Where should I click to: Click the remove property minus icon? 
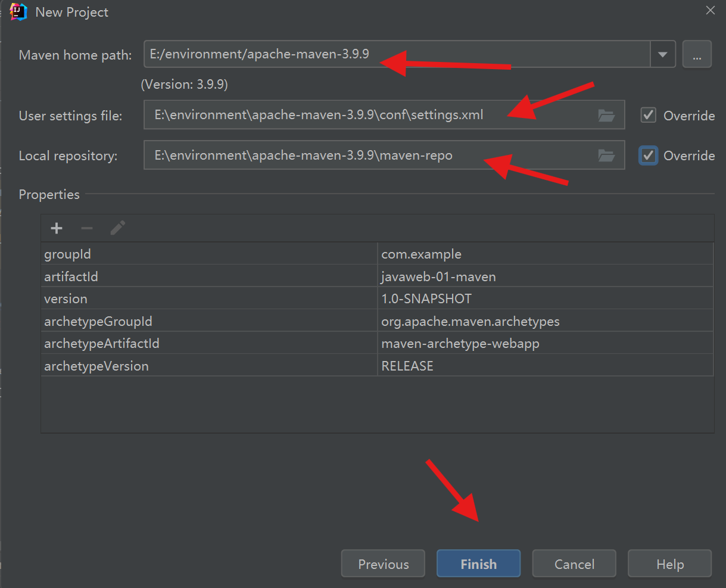point(87,228)
